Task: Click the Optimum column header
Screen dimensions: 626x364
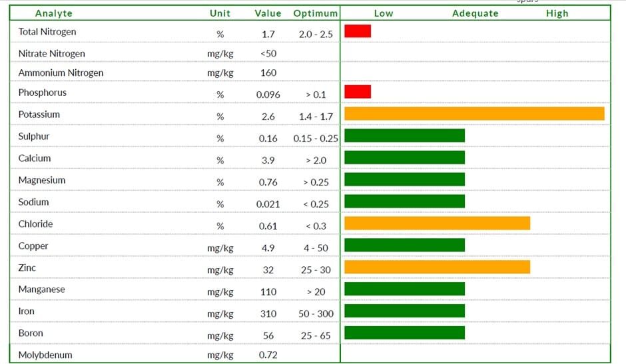Action: 316,13
